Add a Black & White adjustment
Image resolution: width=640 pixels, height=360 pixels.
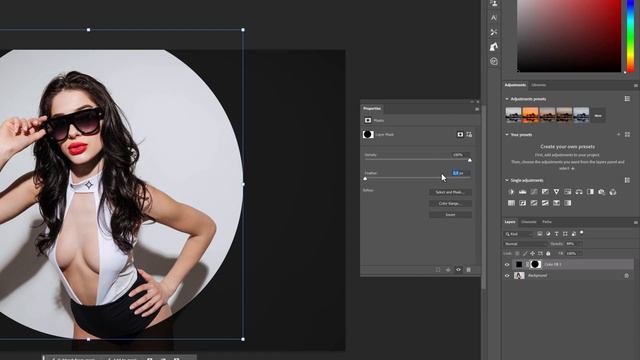pos(590,192)
